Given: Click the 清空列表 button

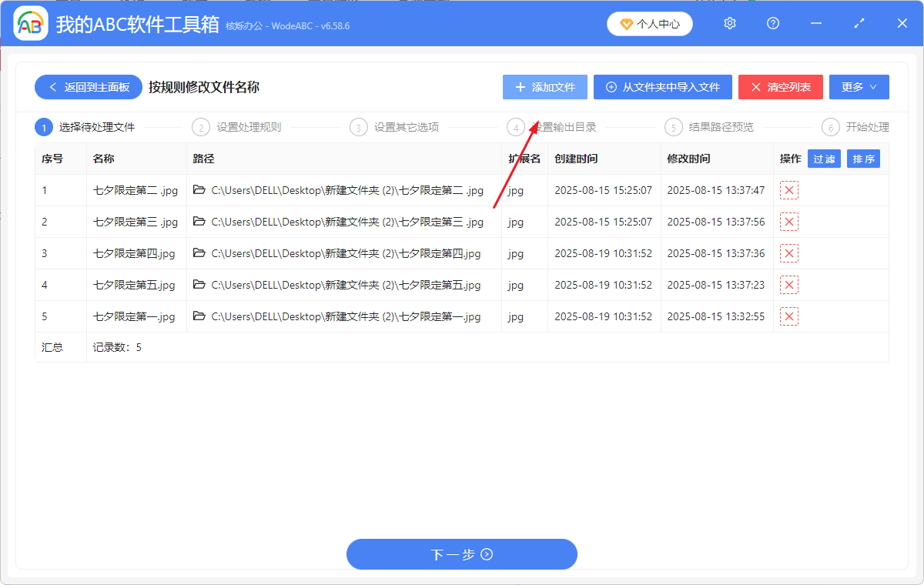Looking at the screenshot, I should pyautogui.click(x=780, y=86).
